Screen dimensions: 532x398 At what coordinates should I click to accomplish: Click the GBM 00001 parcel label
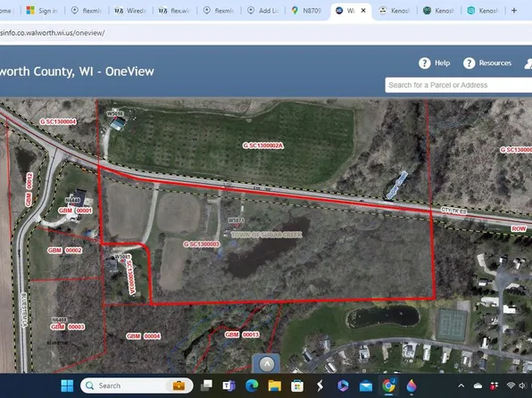pos(75,211)
